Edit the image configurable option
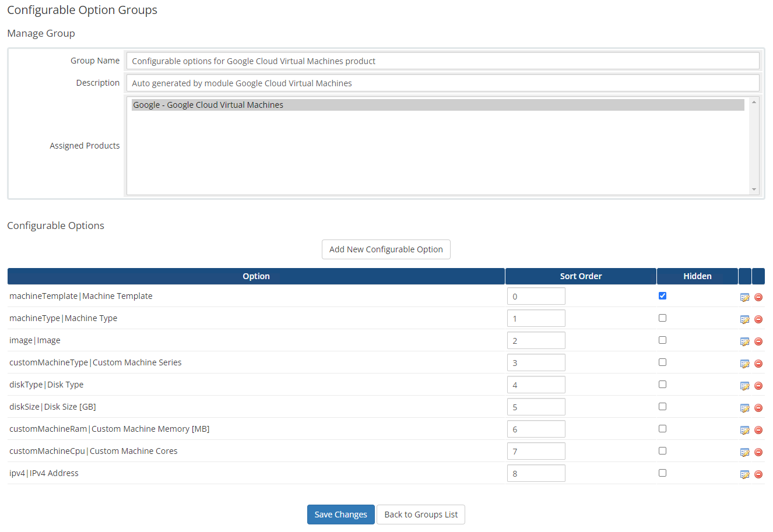This screenshot has height=532, width=773. pos(744,341)
